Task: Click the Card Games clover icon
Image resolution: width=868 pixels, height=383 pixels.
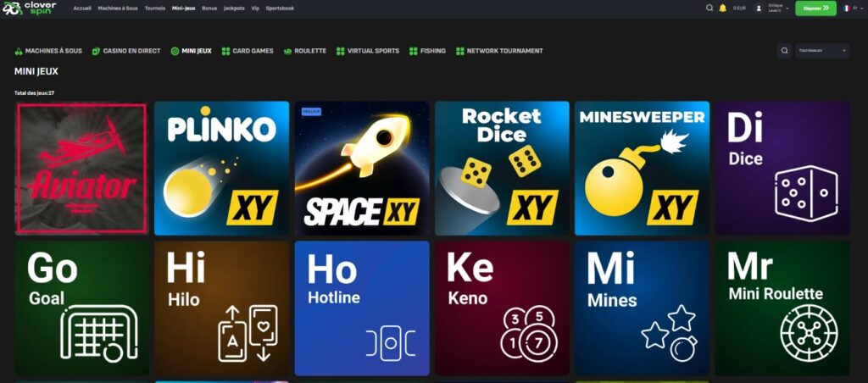Action: tap(225, 51)
